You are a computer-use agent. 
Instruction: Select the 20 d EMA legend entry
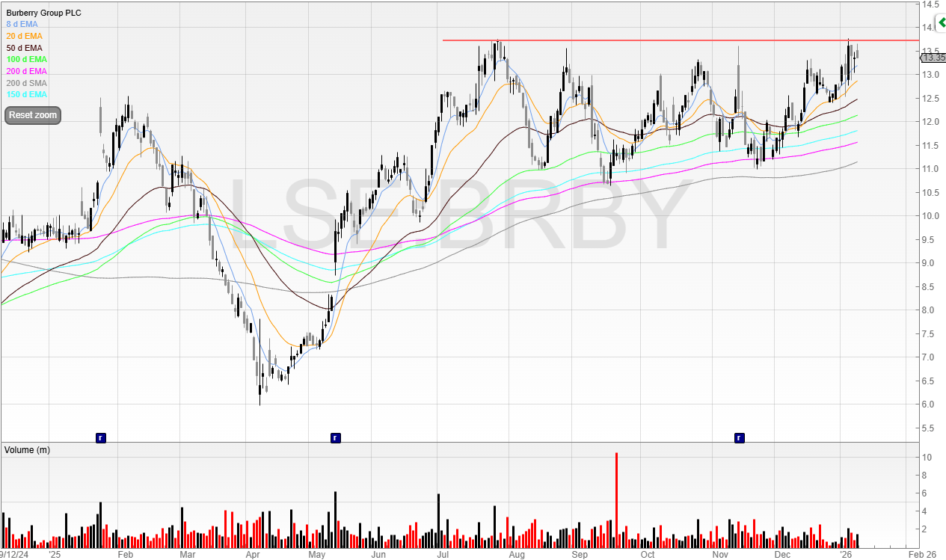tap(25, 36)
